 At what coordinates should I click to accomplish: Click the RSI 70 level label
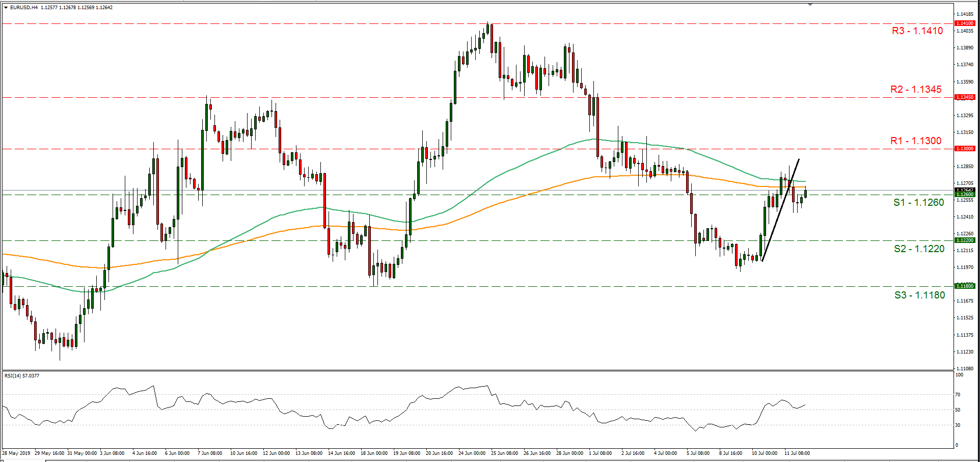pyautogui.click(x=958, y=395)
